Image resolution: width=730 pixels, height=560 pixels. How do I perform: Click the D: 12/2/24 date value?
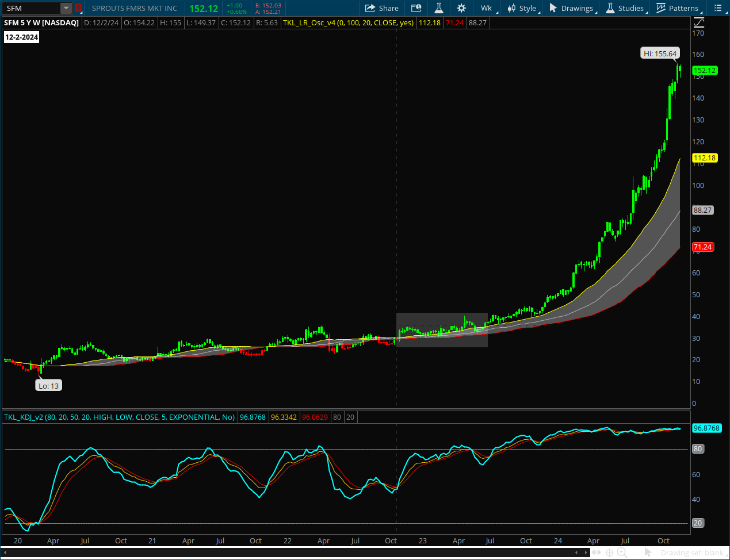coord(101,23)
